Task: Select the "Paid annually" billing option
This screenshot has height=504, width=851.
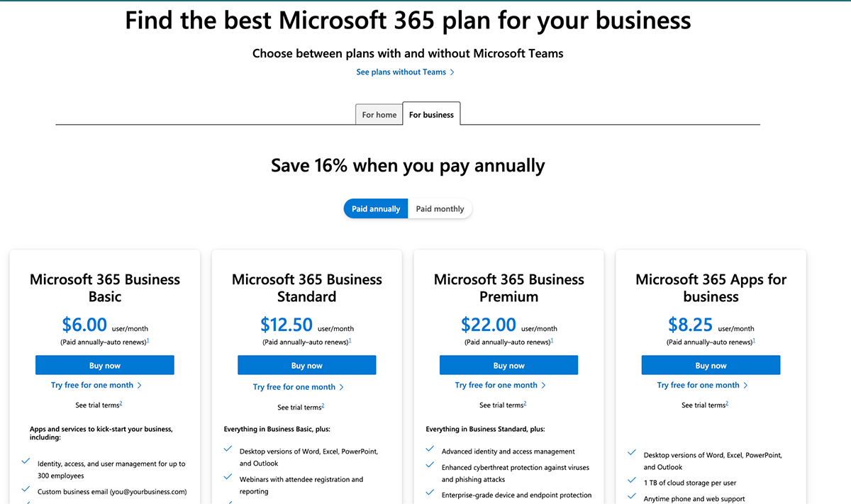Action: pos(375,208)
